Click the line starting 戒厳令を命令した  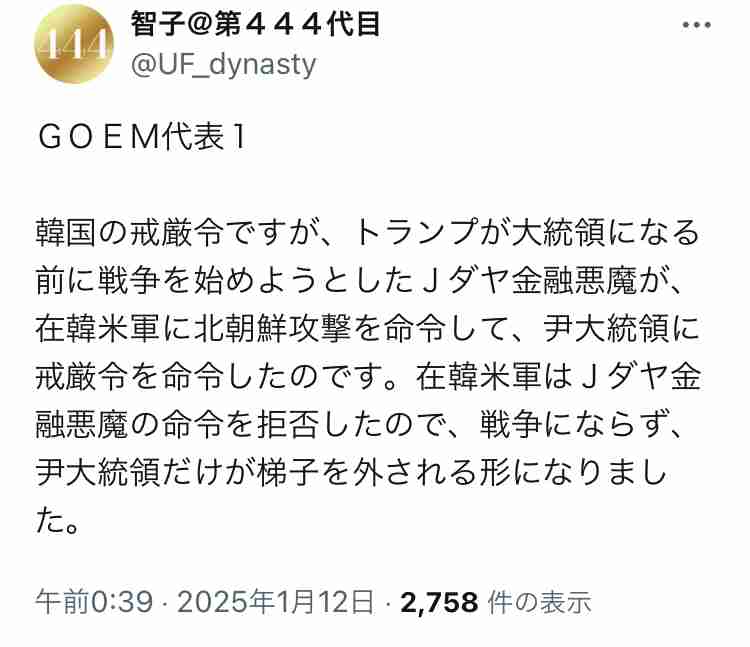pos(368,376)
